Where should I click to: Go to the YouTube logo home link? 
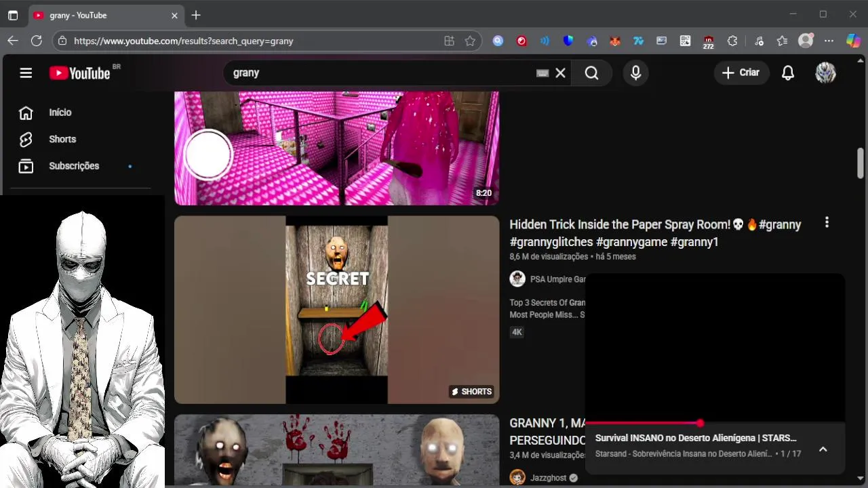point(79,73)
